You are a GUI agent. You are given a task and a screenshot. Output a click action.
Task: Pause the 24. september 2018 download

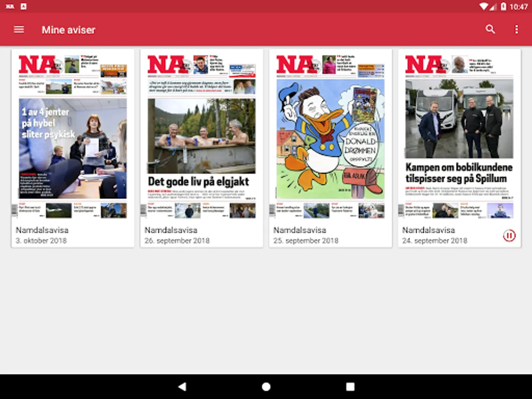point(509,236)
